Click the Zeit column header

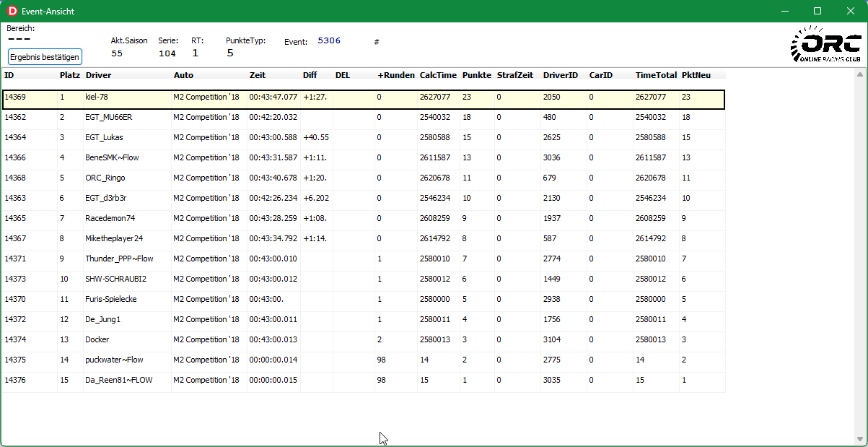click(258, 75)
